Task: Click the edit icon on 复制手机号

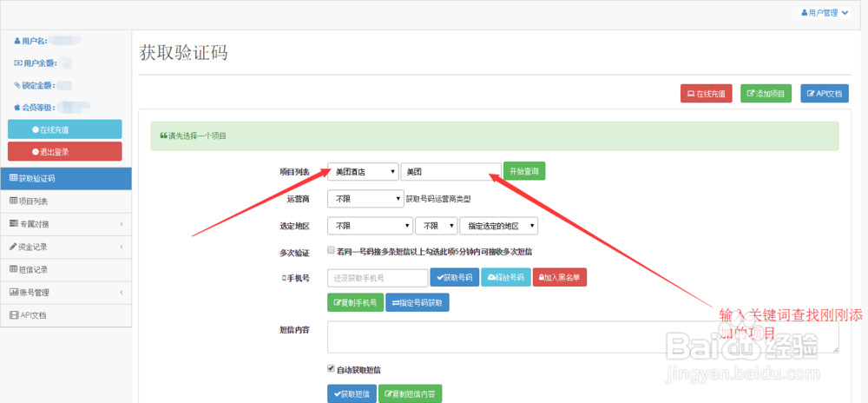Action: click(337, 303)
